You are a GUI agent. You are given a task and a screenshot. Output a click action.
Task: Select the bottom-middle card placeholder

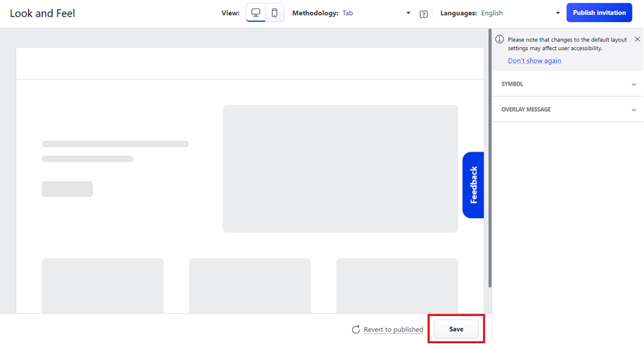250,285
